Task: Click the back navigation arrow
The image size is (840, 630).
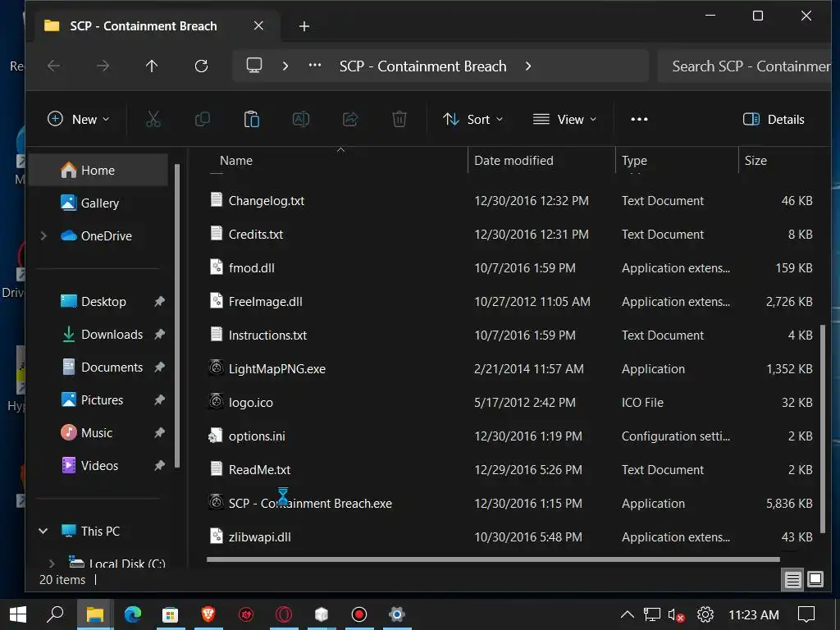Action: pos(53,66)
